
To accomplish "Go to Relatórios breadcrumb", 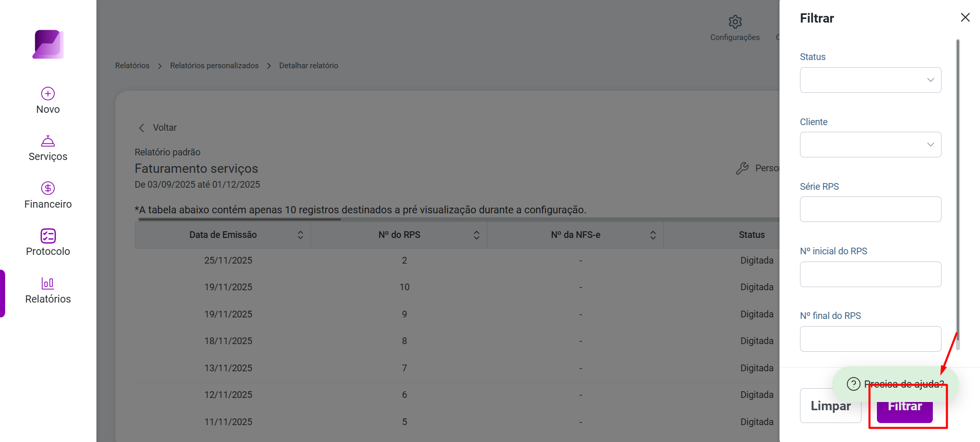I will 132,66.
